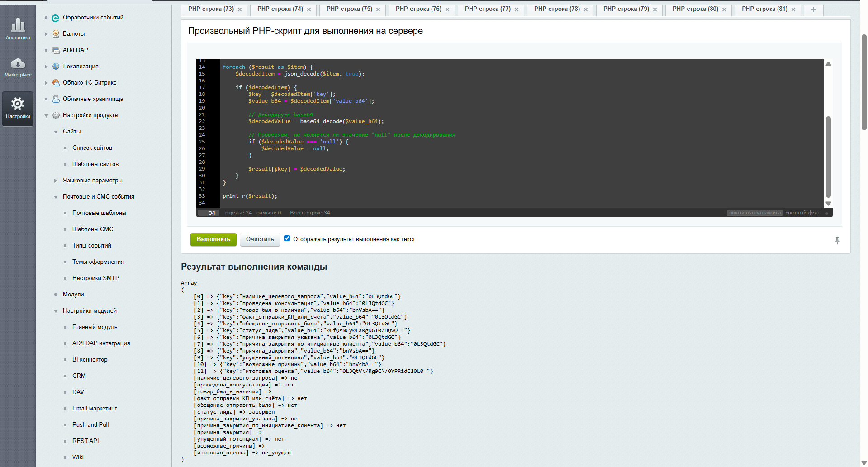Open Темы оформления item

pos(98,262)
